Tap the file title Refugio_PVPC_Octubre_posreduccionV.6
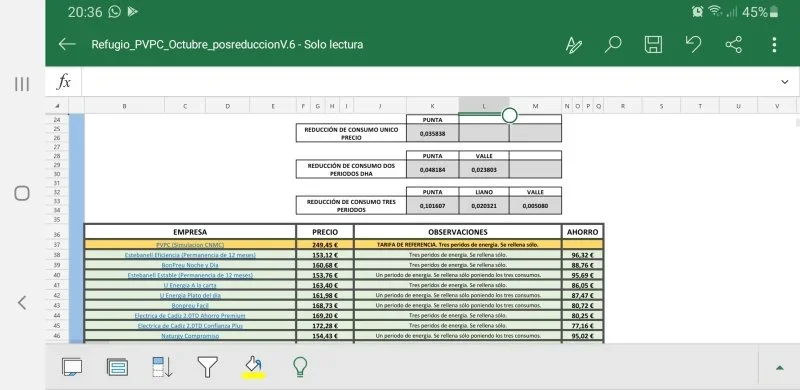The width and height of the screenshot is (800, 390). [193, 44]
